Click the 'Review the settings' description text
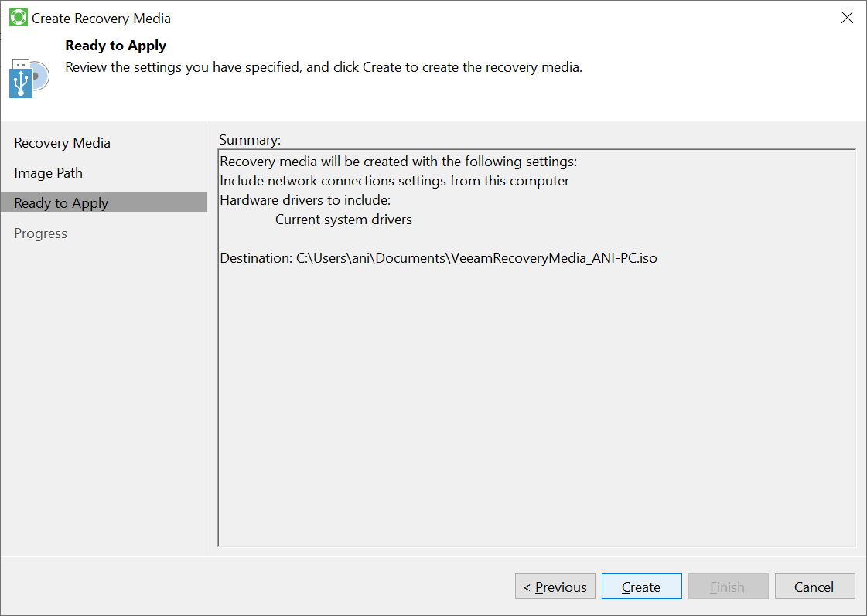867x616 pixels. (323, 67)
